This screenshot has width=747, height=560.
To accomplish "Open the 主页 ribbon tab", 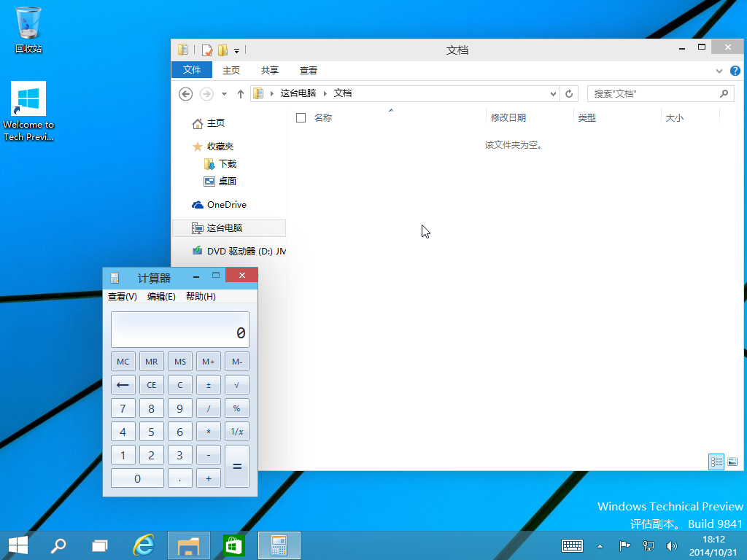I will pyautogui.click(x=231, y=71).
